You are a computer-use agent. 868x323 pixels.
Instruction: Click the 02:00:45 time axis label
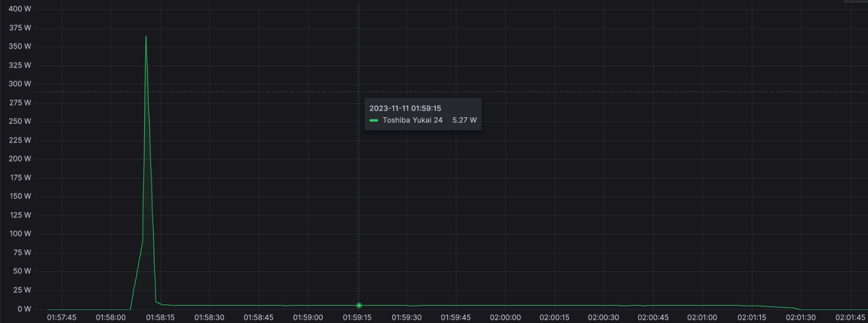pyautogui.click(x=653, y=318)
